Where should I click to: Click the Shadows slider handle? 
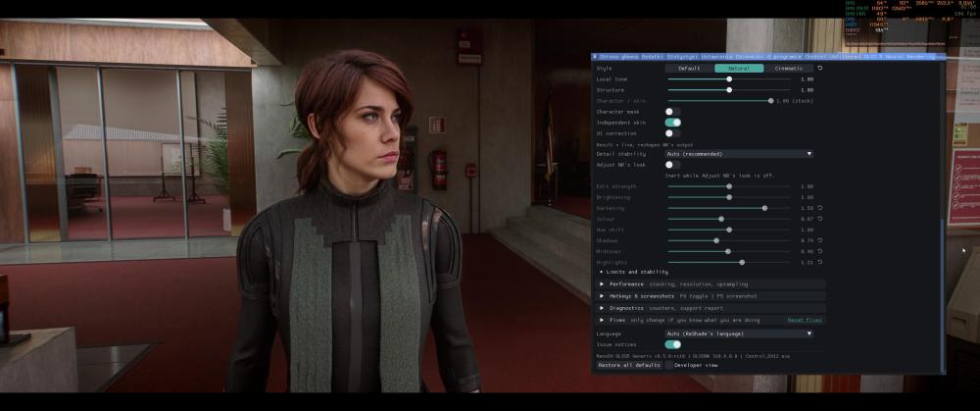716,240
